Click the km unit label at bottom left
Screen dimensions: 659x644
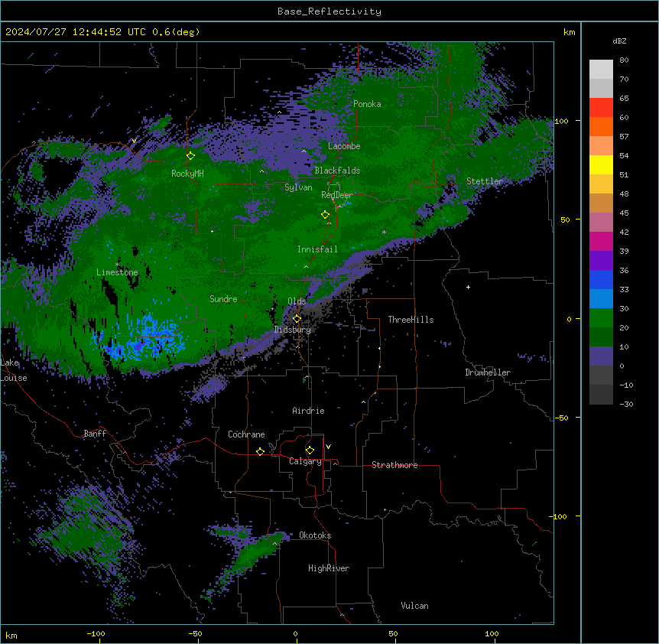[11, 635]
